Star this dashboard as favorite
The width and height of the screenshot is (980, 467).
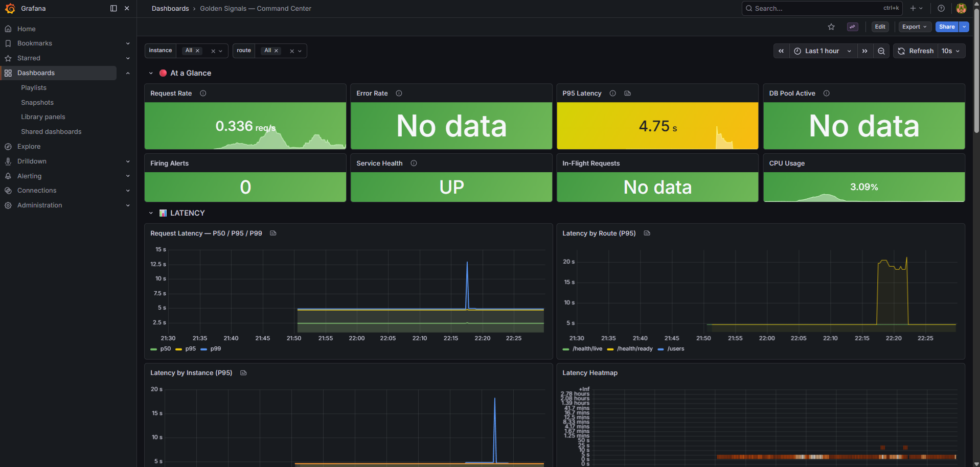pos(831,27)
